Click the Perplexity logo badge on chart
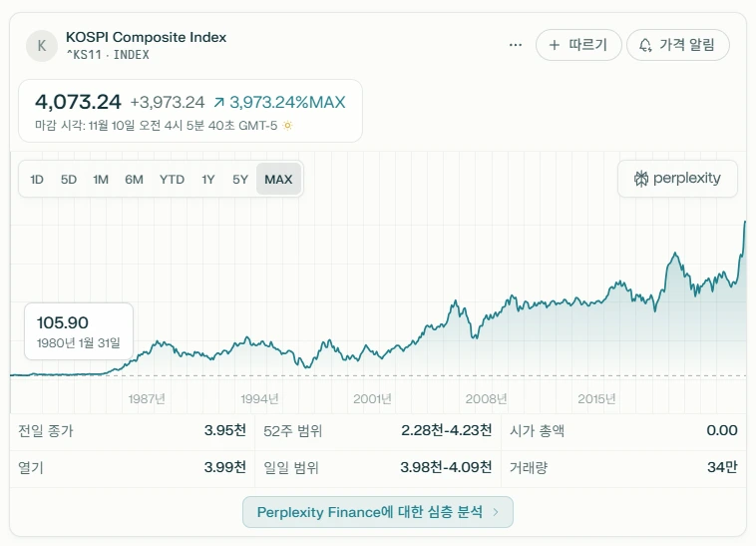This screenshot has height=546, width=756. 677,179
